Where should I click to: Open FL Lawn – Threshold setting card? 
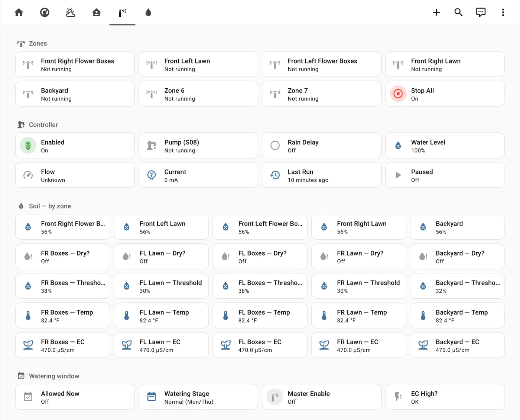click(161, 286)
